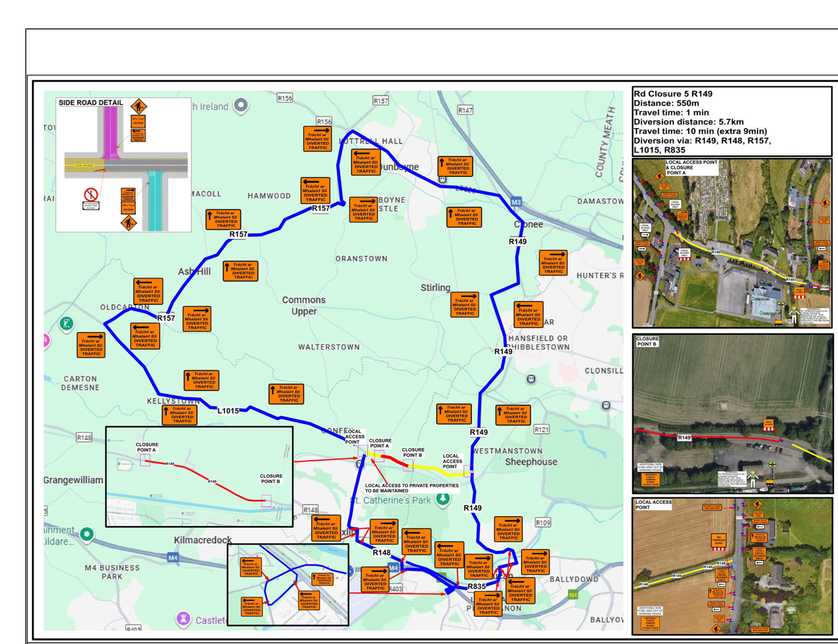Click the 'Ash Hill' place name
This screenshot has width=838, height=644.
pyautogui.click(x=194, y=272)
